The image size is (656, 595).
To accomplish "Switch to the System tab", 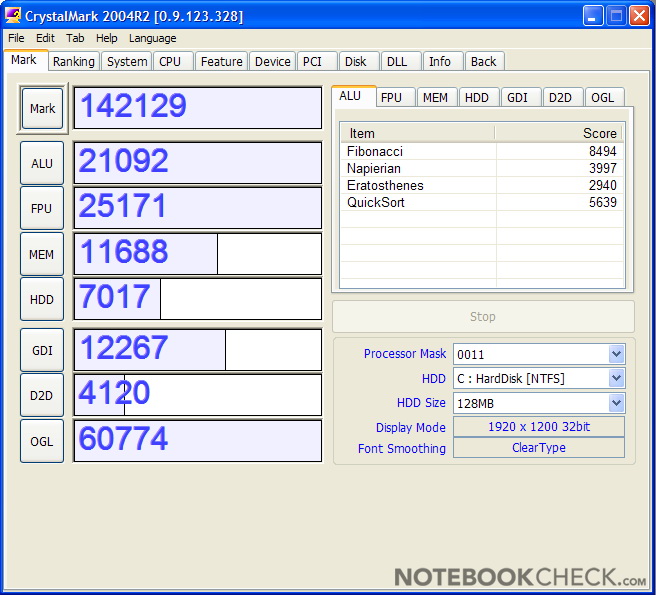I will coord(127,62).
